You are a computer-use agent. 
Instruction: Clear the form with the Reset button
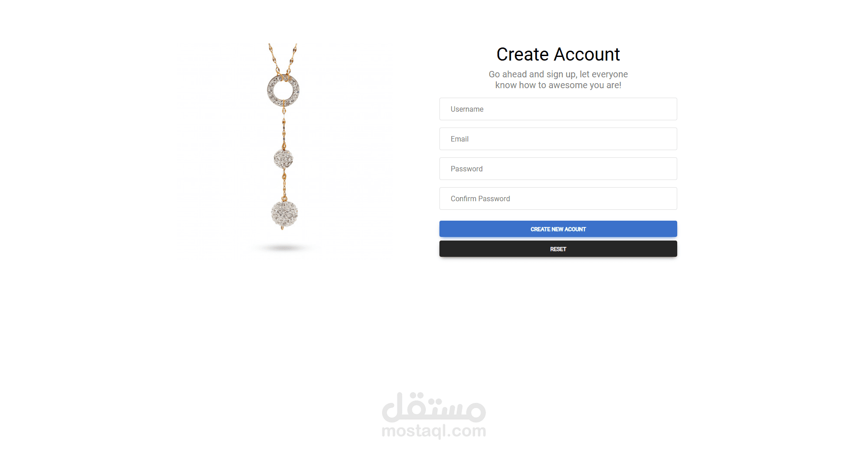(558, 249)
